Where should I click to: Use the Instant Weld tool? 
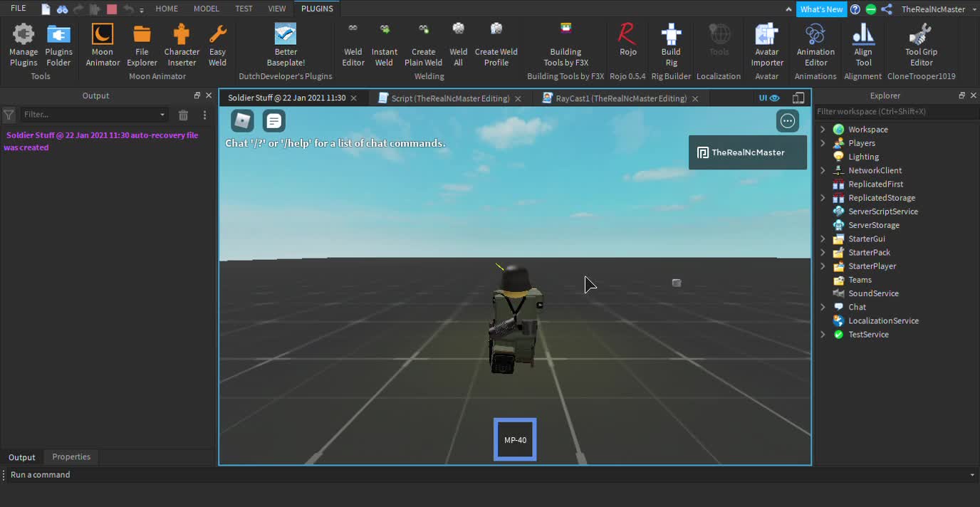pyautogui.click(x=384, y=46)
